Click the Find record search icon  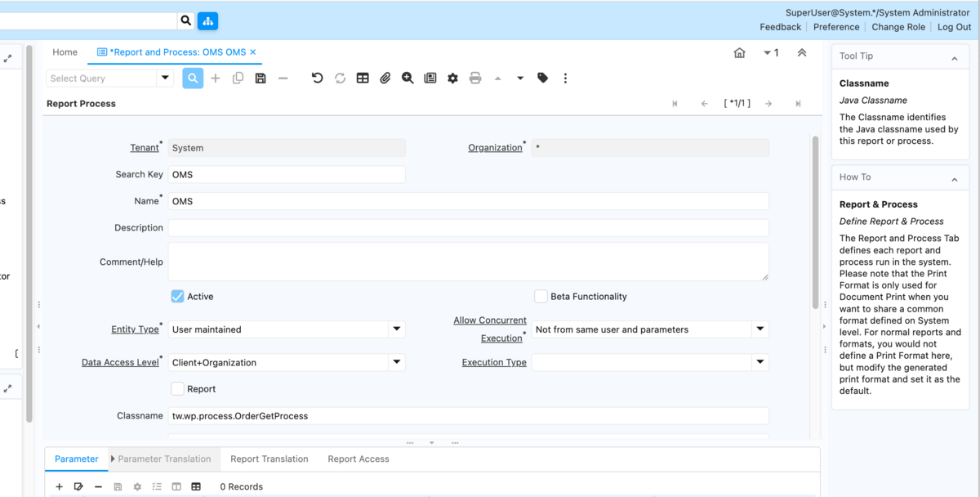[x=193, y=78]
